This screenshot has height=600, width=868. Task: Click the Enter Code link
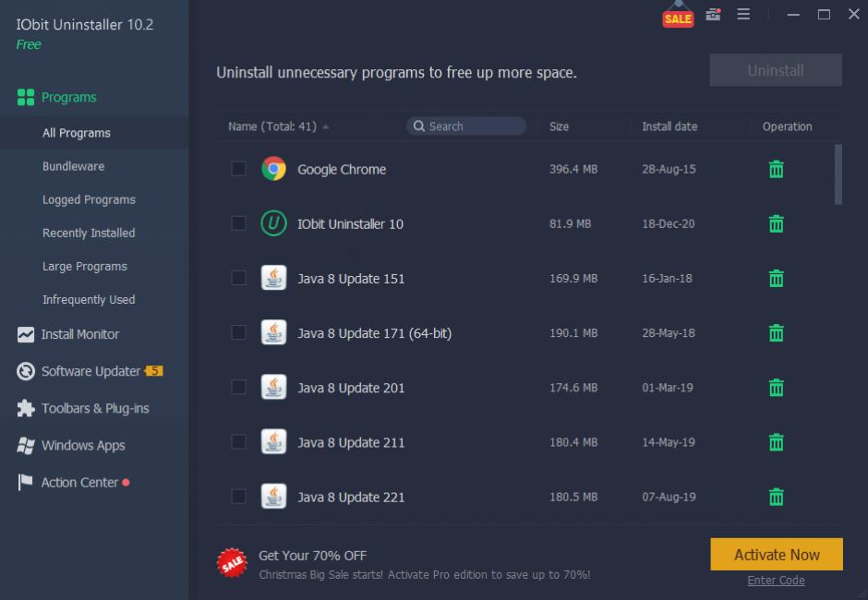(776, 580)
